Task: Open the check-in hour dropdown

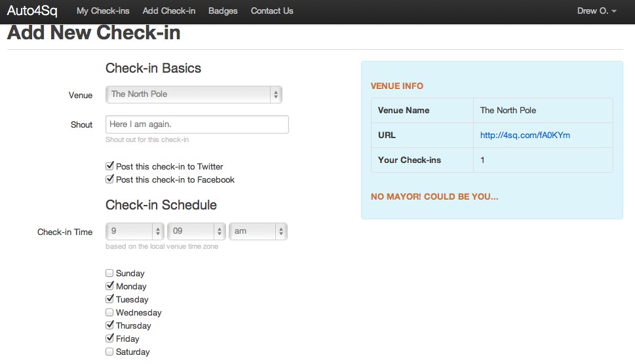Action: coord(135,231)
